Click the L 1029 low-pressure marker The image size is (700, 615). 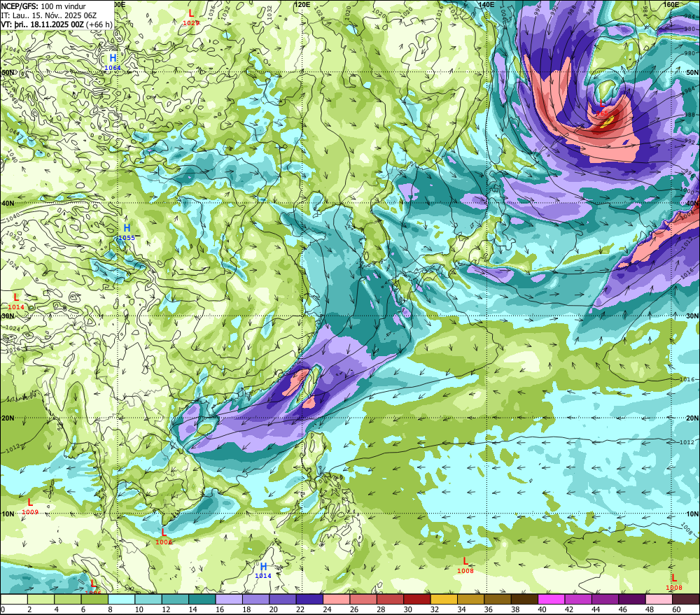coord(191,17)
